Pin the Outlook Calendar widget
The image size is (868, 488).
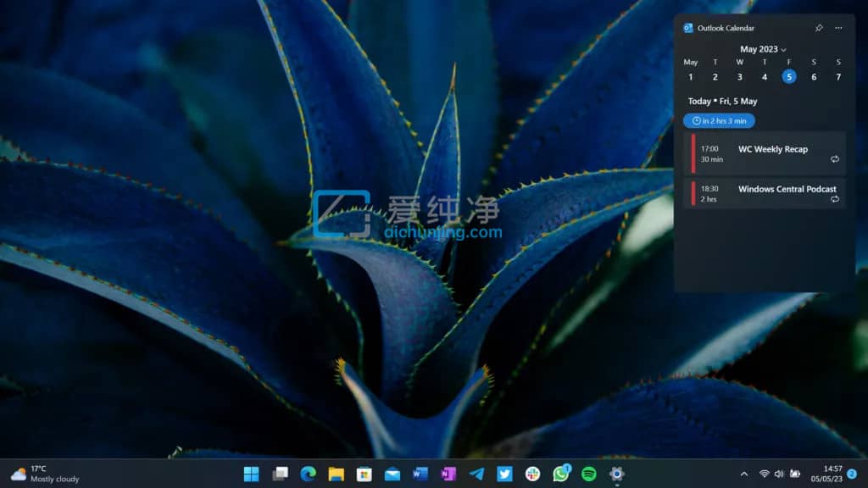click(x=819, y=27)
